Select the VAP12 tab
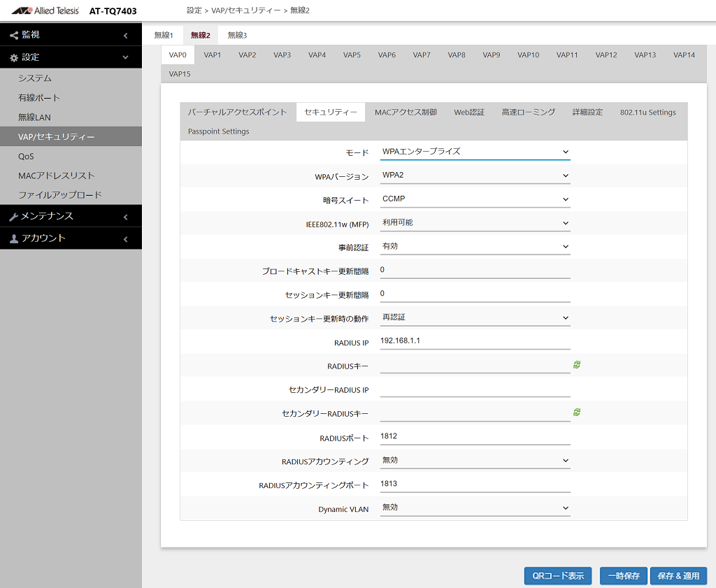The width and height of the screenshot is (716, 588). pyautogui.click(x=606, y=55)
